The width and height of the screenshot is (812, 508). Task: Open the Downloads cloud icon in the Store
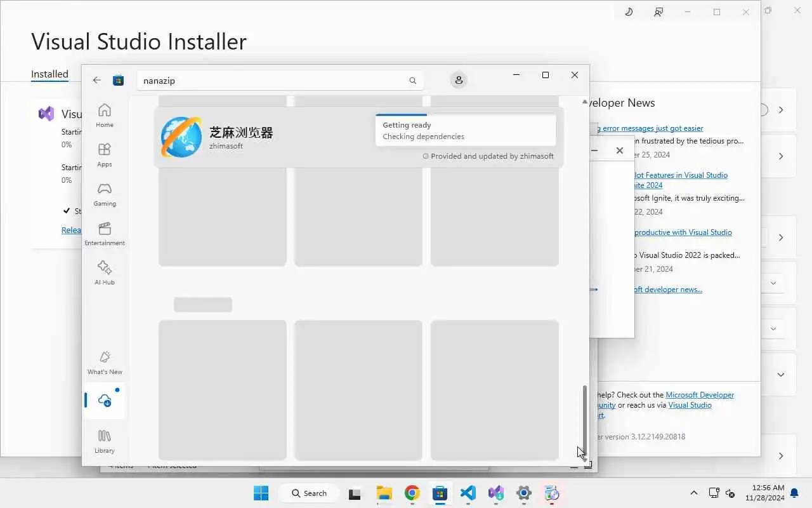click(105, 401)
